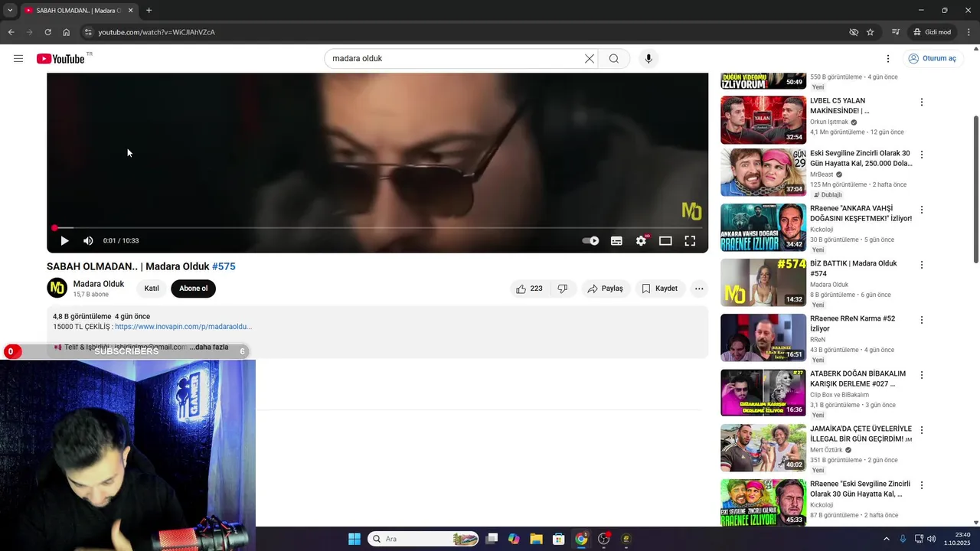Viewport: 980px width, 551px height.
Task: Open the options menu for BİZ BATTIK #574
Action: click(922, 265)
